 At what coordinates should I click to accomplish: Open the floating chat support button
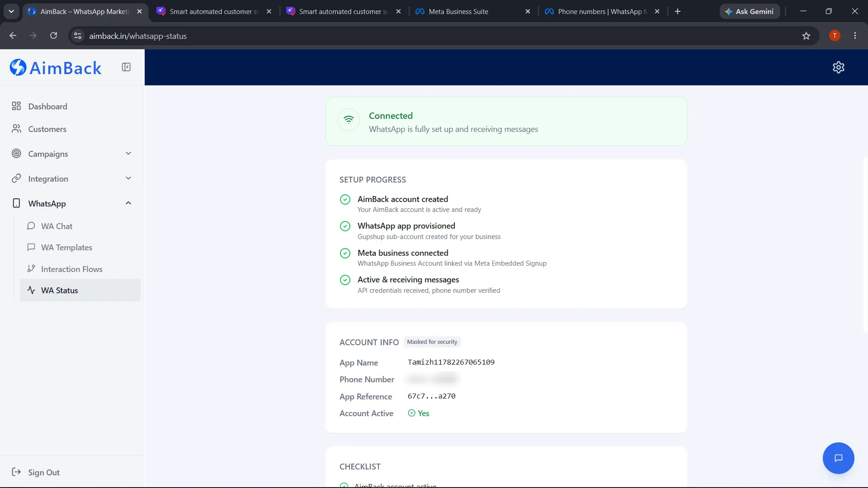point(839,458)
